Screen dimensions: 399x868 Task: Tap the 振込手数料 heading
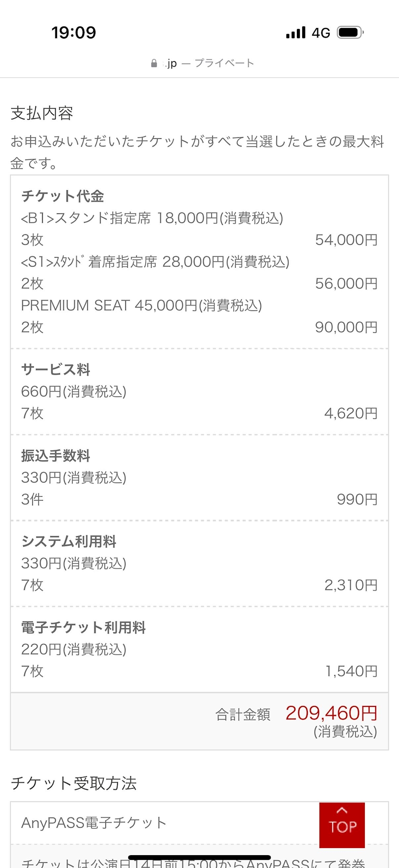56,455
